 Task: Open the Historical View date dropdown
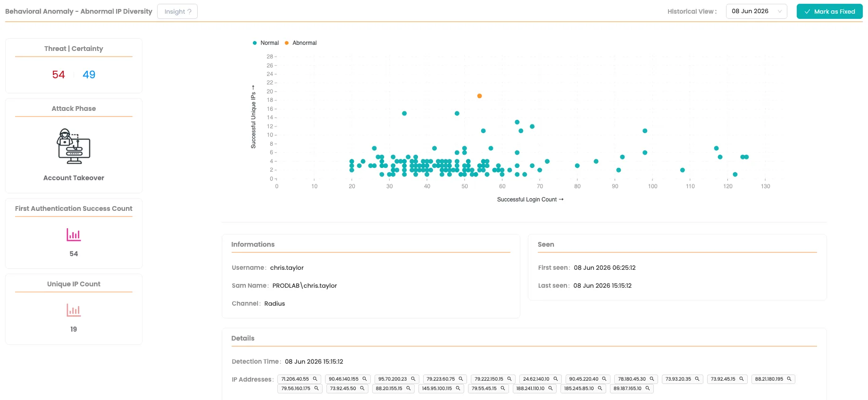pyautogui.click(x=757, y=11)
